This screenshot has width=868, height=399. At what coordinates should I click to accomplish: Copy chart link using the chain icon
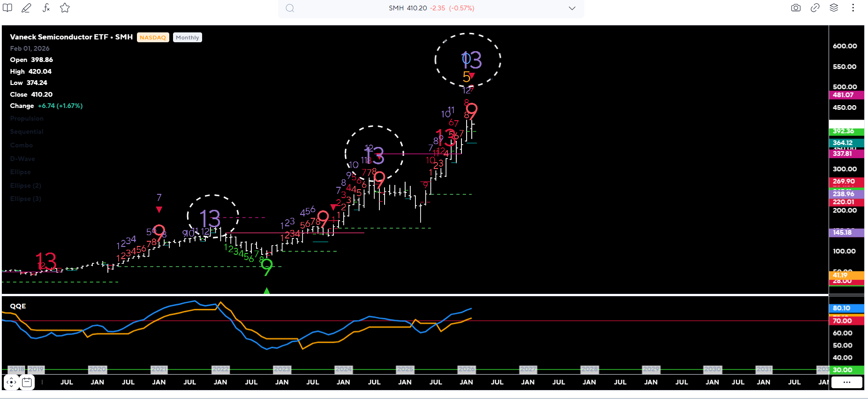[815, 8]
